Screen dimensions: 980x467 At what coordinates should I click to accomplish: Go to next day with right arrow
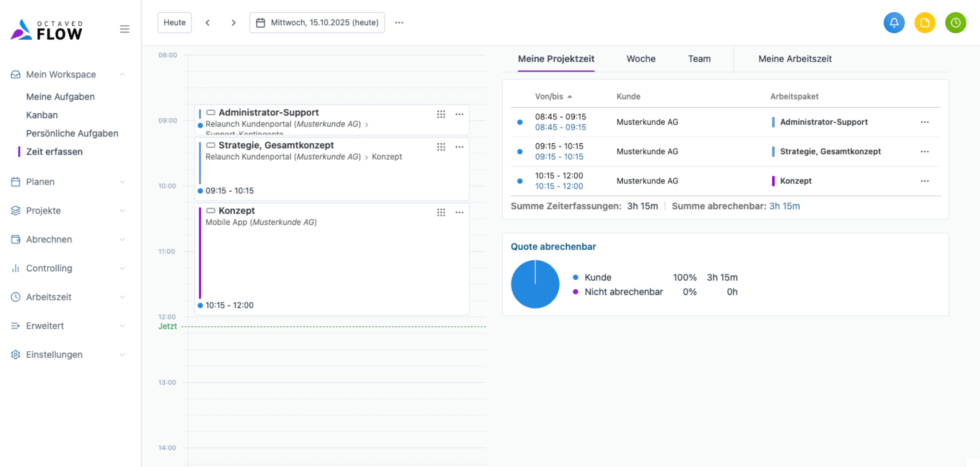click(233, 23)
